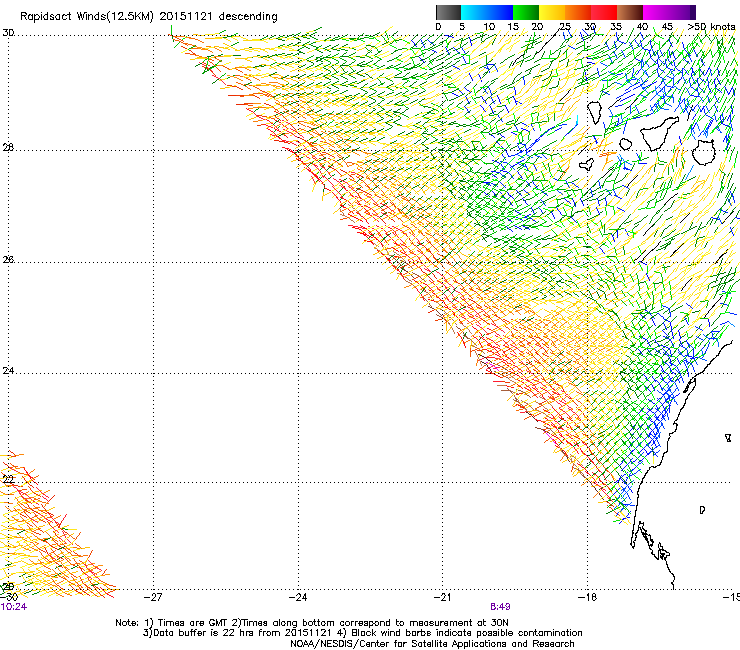Click the map title 'Rapidscat Winds(12.5KM) 20151121 descending'

[149, 17]
